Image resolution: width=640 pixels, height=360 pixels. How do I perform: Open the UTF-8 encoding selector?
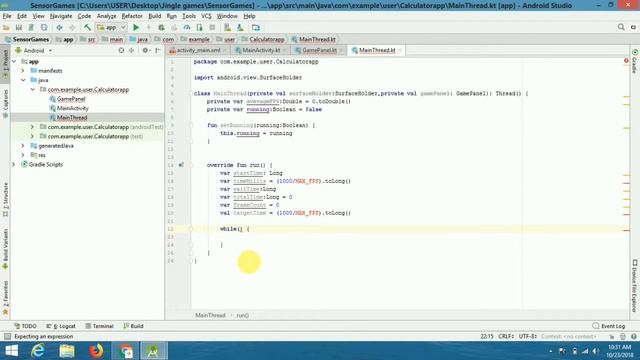tap(528, 336)
